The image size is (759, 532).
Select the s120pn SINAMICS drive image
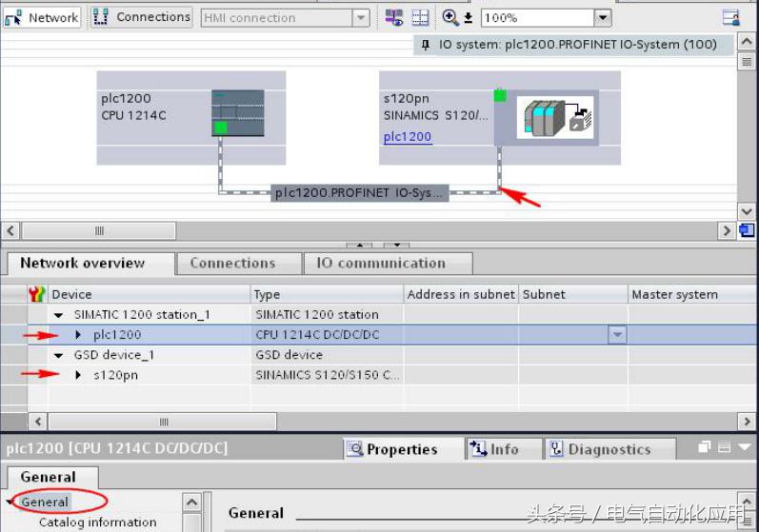pyautogui.click(x=555, y=117)
